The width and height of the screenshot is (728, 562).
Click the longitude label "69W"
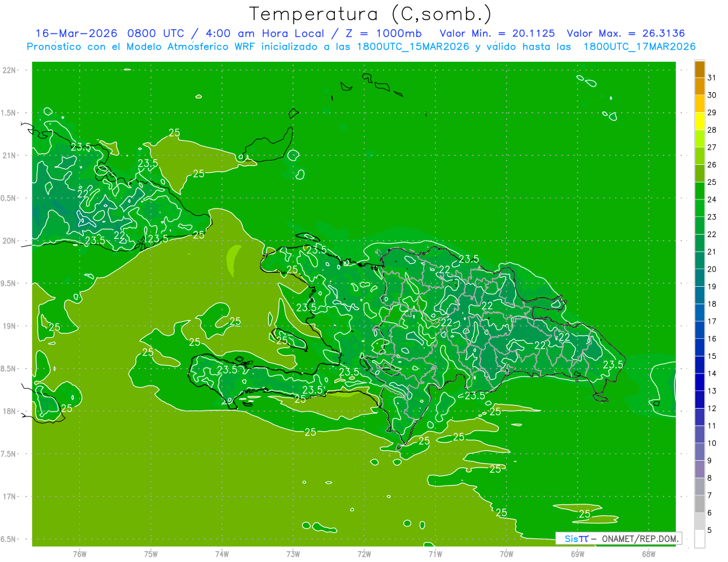click(x=578, y=554)
